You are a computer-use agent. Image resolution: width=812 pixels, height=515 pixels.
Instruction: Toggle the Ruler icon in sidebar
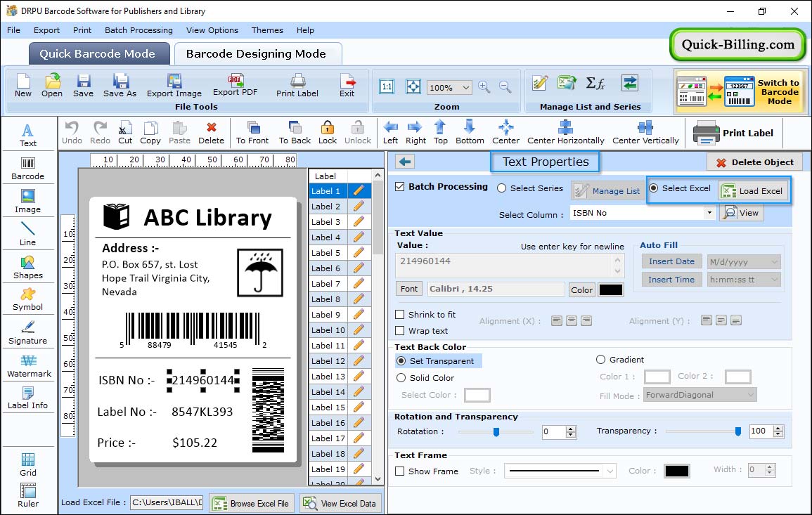28,496
